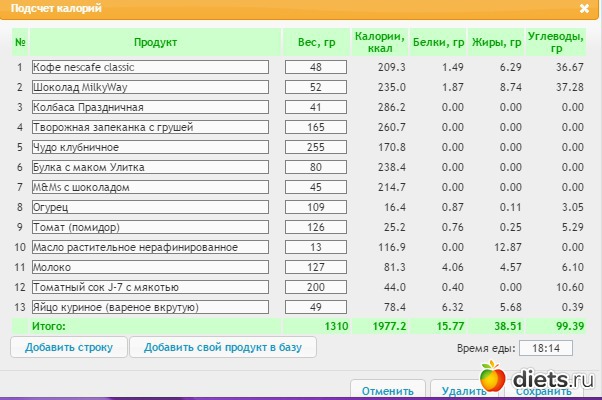This screenshot has height=400, width=602.
Task: Edit product name 'Чудо клубничное'
Action: coord(150,147)
